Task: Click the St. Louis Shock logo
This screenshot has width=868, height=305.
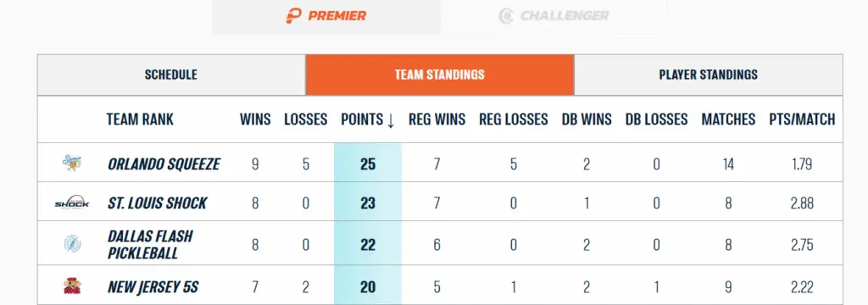Action: coord(72,203)
